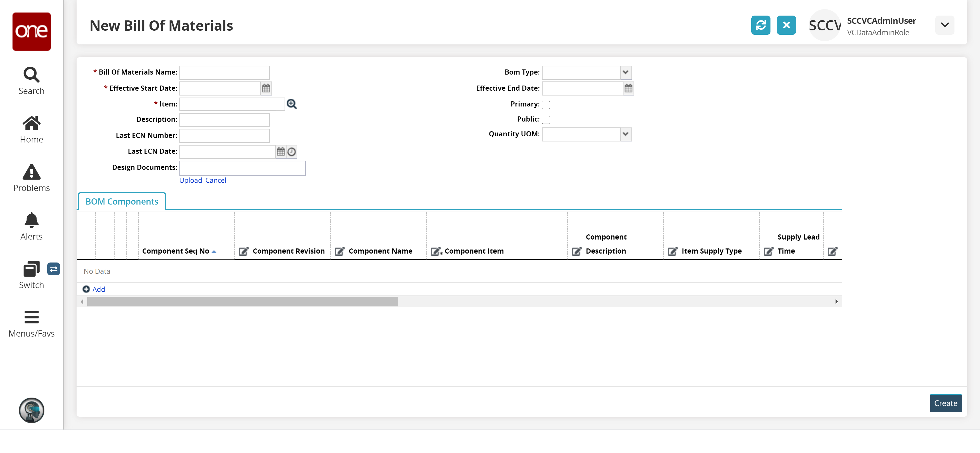Expand the Quantity UOM dropdown

pos(625,134)
